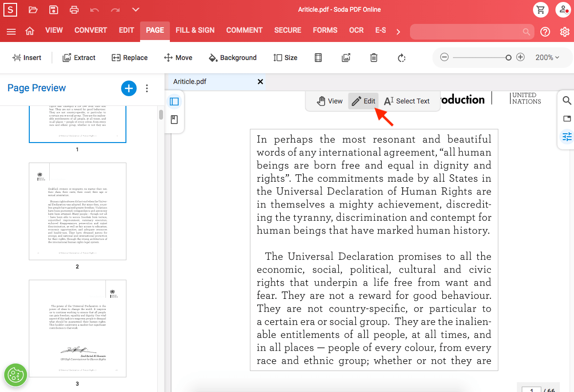Viewport: 574px width, 392px height.
Task: Switch to the FILL & SIGN ribbon tab
Action: pyautogui.click(x=195, y=30)
